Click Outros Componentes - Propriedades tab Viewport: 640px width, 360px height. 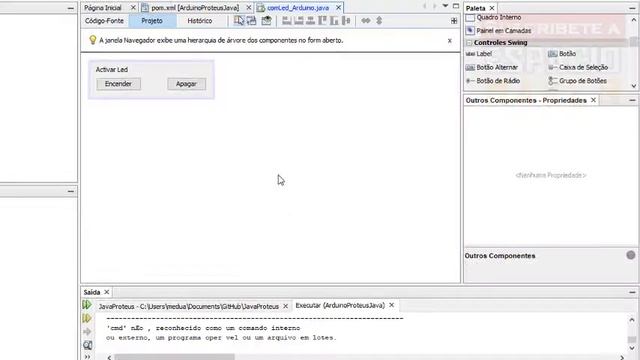coord(526,100)
